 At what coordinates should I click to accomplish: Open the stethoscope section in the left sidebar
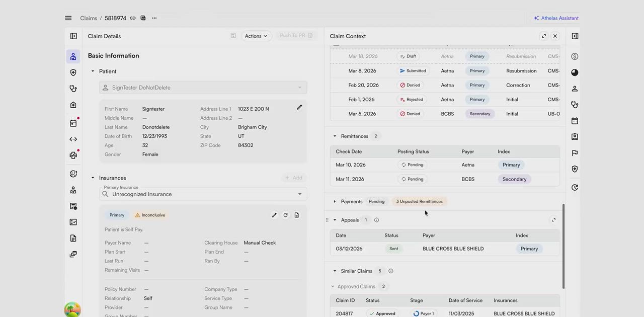73,89
